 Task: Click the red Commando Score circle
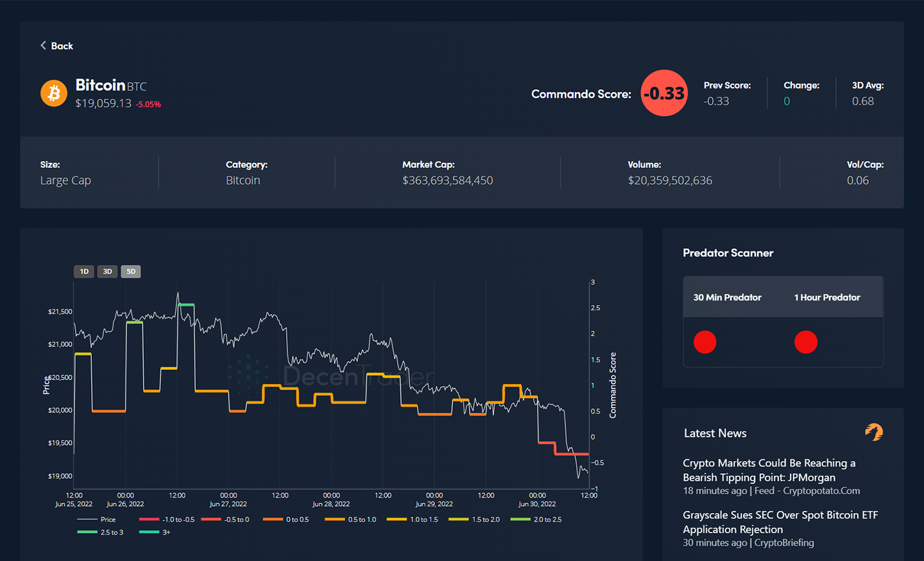coord(664,93)
